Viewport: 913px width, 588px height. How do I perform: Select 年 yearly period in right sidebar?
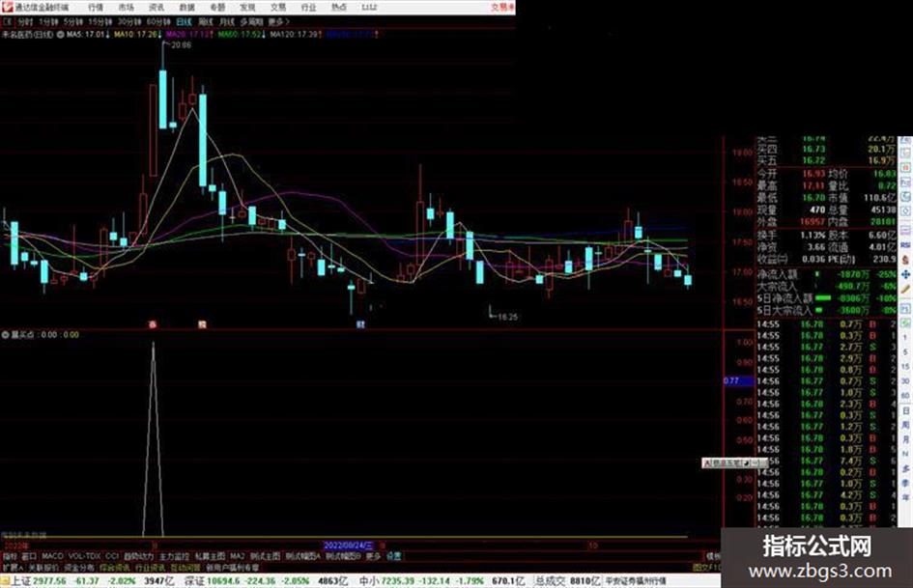click(x=905, y=497)
